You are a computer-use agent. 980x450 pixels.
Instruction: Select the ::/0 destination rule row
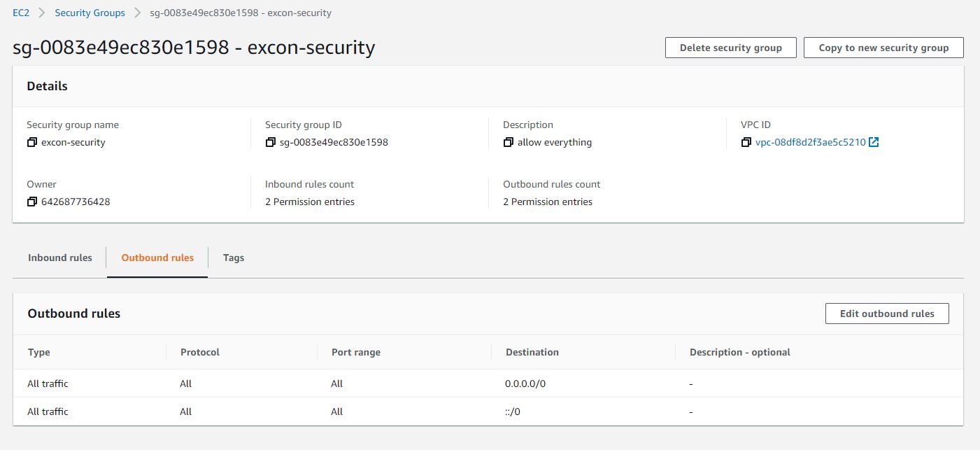tap(513, 412)
